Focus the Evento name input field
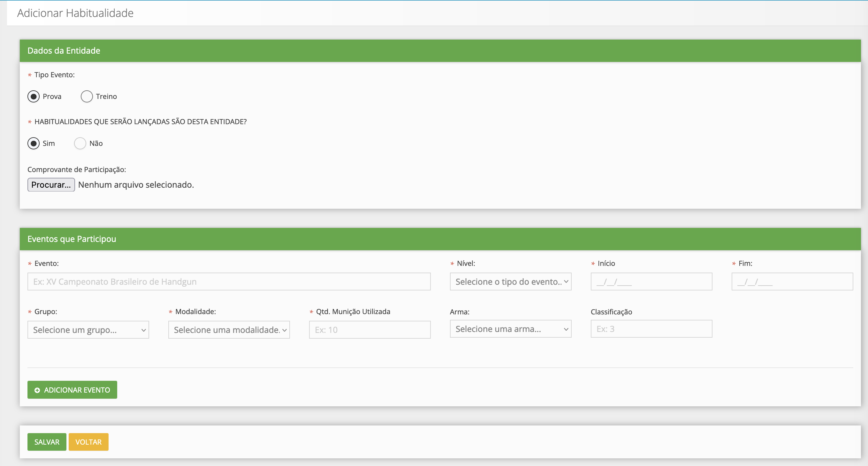Image resolution: width=868 pixels, height=466 pixels. coord(229,282)
